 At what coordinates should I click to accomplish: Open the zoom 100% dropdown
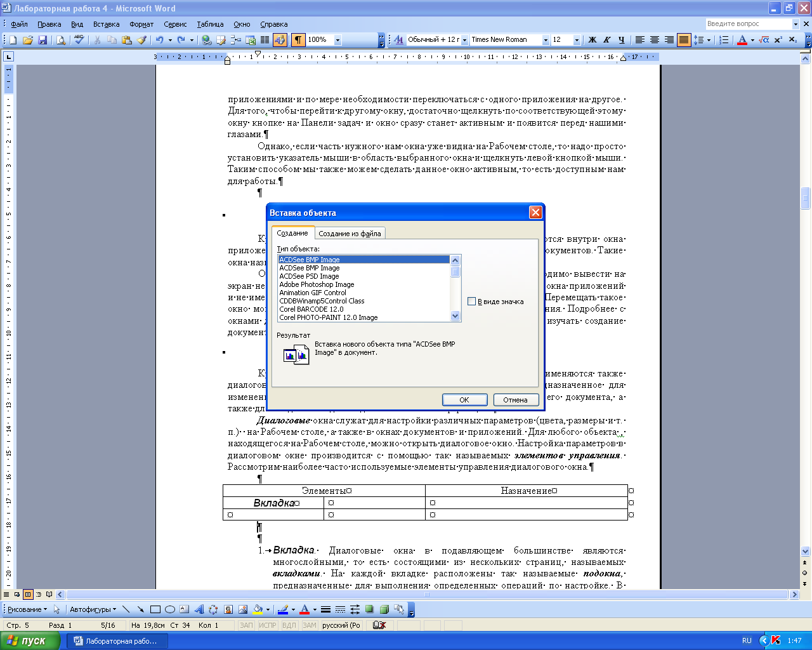coord(337,40)
